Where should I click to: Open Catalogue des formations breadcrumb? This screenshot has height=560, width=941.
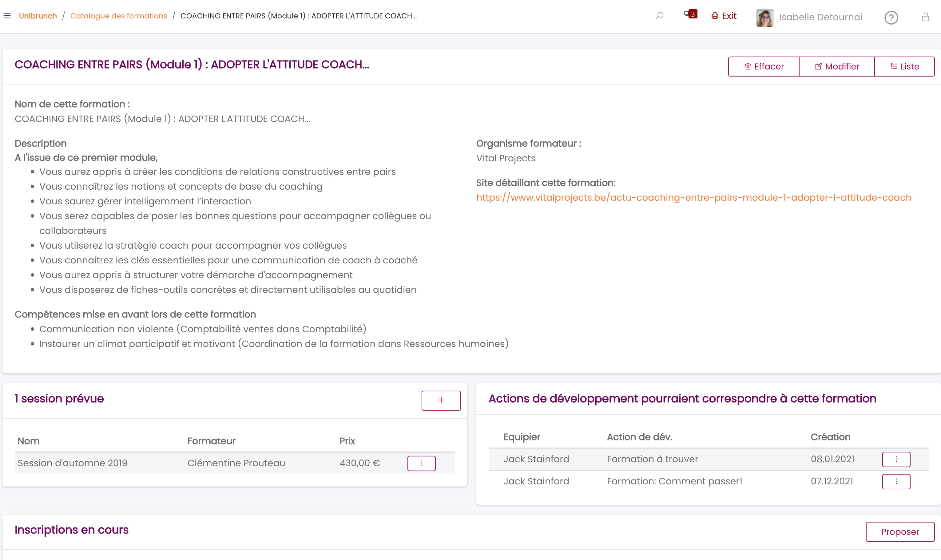(118, 16)
